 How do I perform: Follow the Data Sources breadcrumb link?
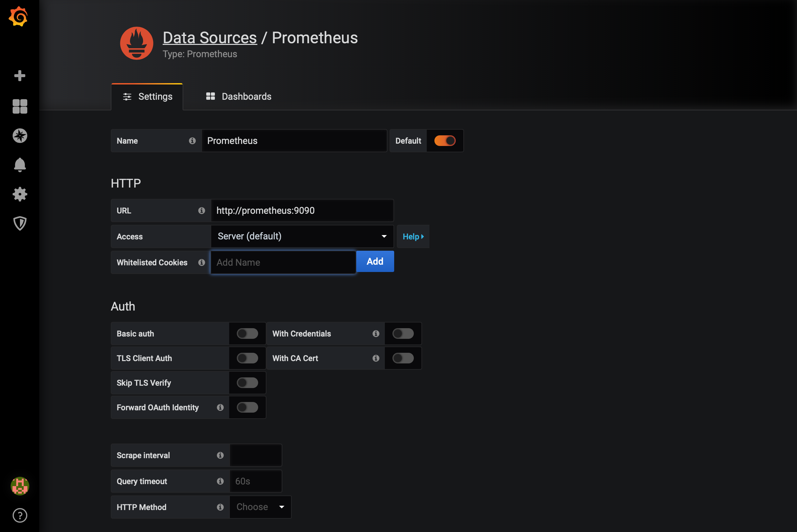pos(210,38)
